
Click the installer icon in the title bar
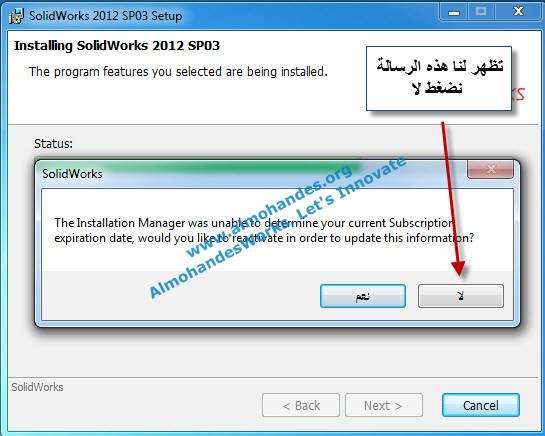tap(16, 16)
